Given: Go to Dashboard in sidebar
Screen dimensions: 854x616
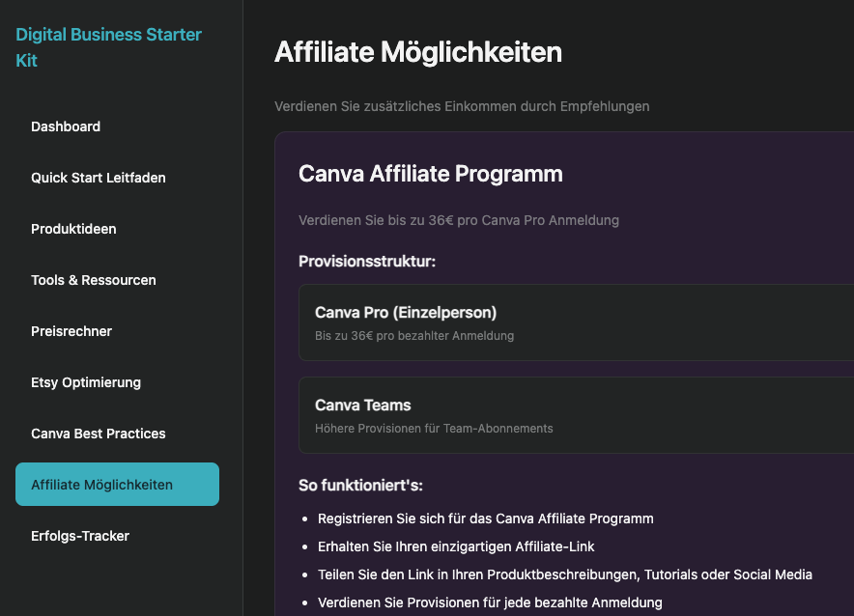Looking at the screenshot, I should click(x=66, y=126).
